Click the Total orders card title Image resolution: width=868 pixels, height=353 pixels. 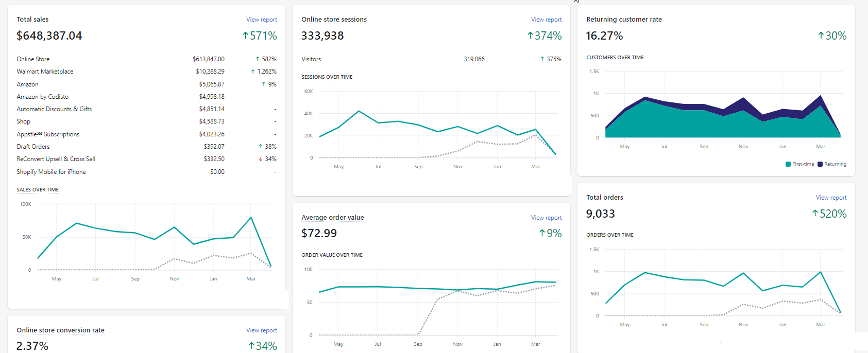[x=604, y=198]
